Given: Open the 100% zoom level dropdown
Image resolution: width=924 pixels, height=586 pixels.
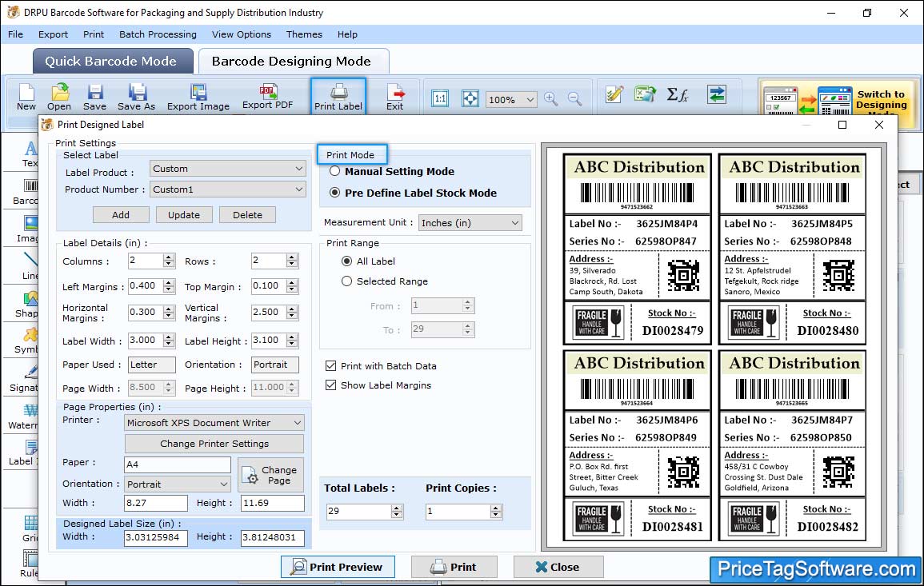Looking at the screenshot, I should tap(511, 99).
